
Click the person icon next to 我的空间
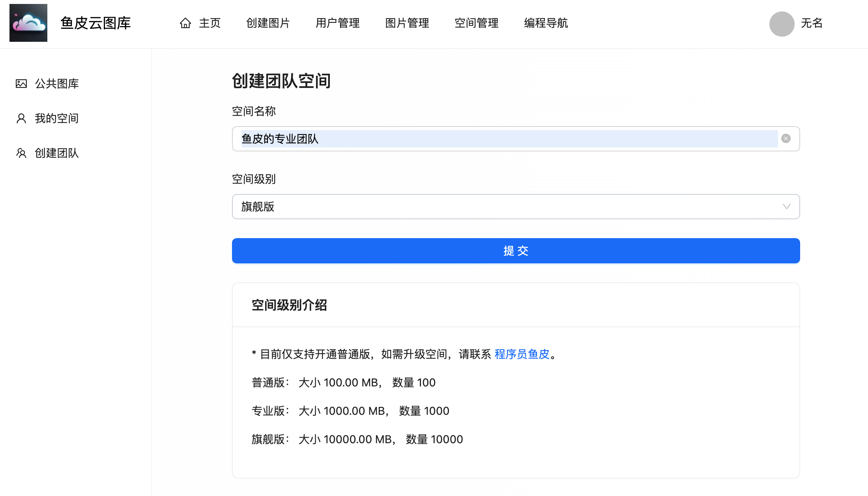(x=21, y=118)
